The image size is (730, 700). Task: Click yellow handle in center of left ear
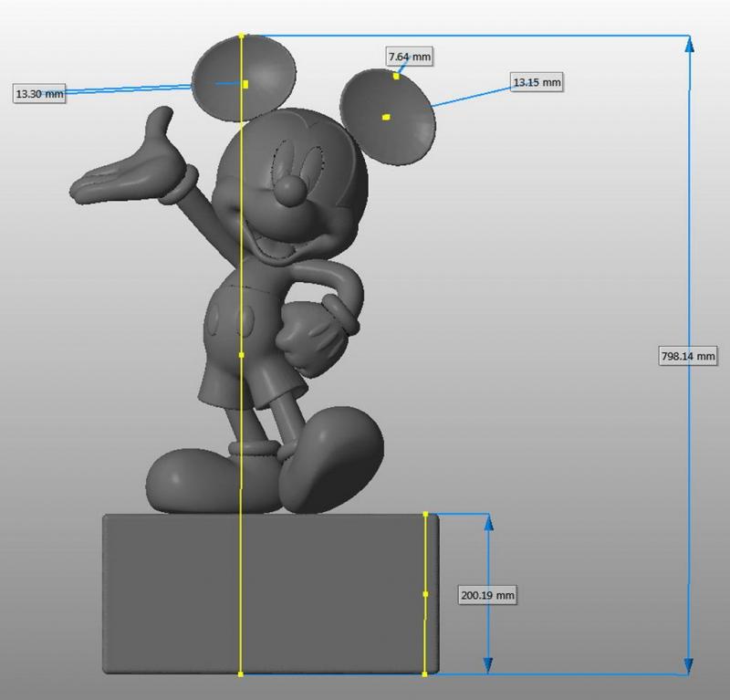(x=245, y=84)
